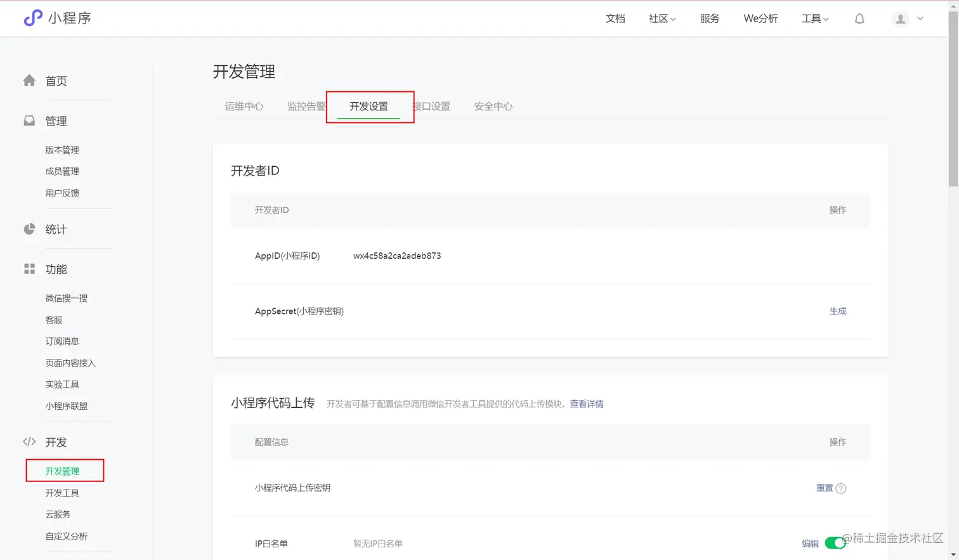Viewport: 959px width, 560px height.
Task: Click 编辑 for IP白名单
Action: 810,544
